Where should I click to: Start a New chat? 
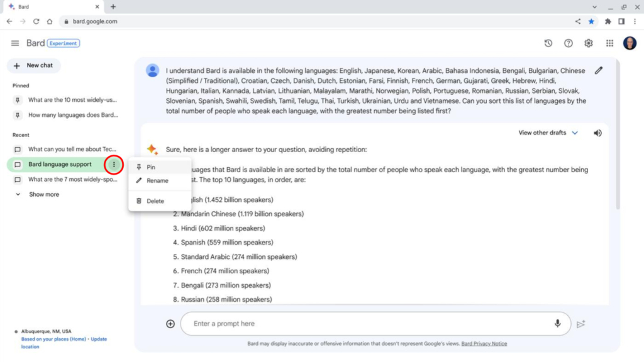34,65
